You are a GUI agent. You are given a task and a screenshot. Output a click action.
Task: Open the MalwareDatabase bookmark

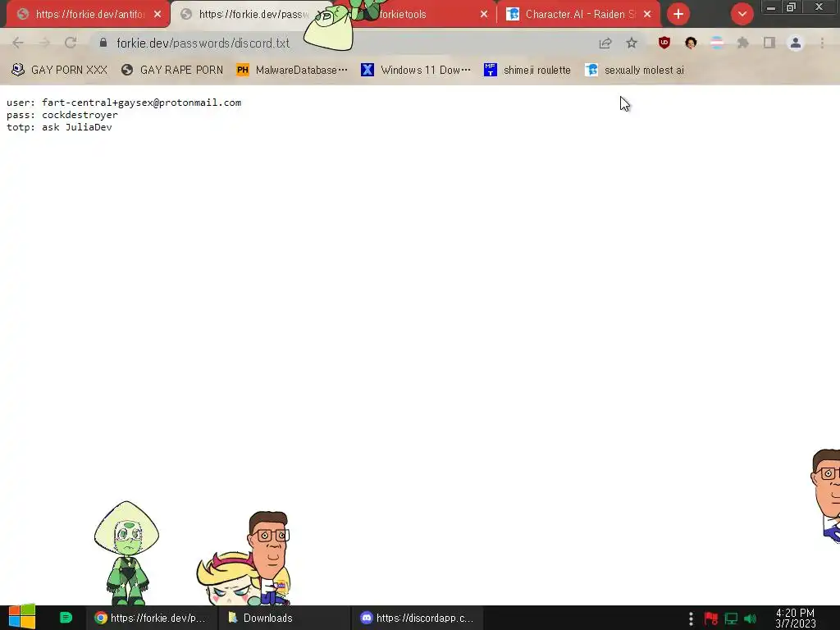[x=292, y=71]
